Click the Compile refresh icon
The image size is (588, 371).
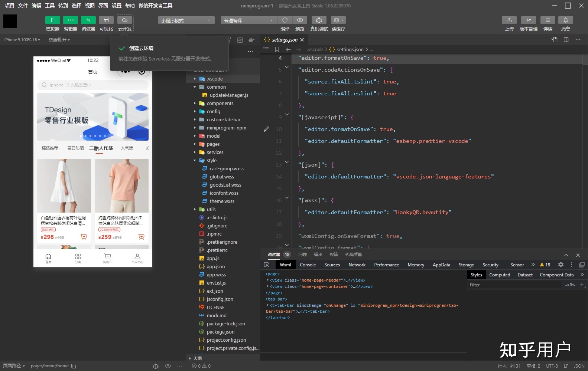[x=285, y=20]
